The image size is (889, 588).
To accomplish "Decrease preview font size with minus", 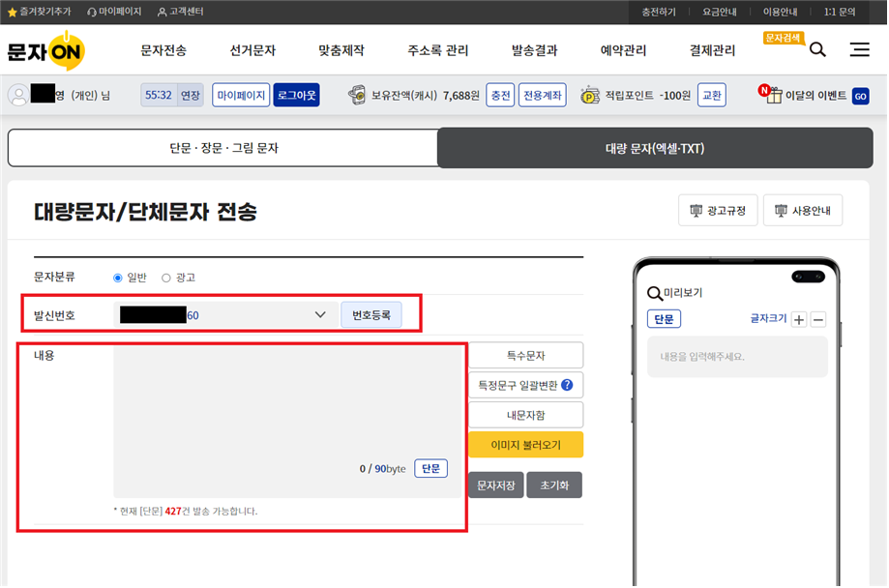I will [x=818, y=320].
